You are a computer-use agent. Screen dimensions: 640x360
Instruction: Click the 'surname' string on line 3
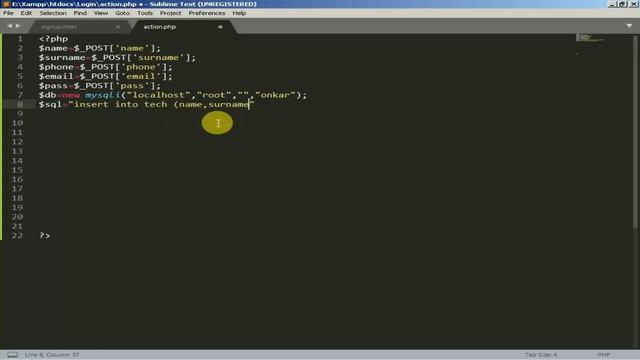pos(158,58)
